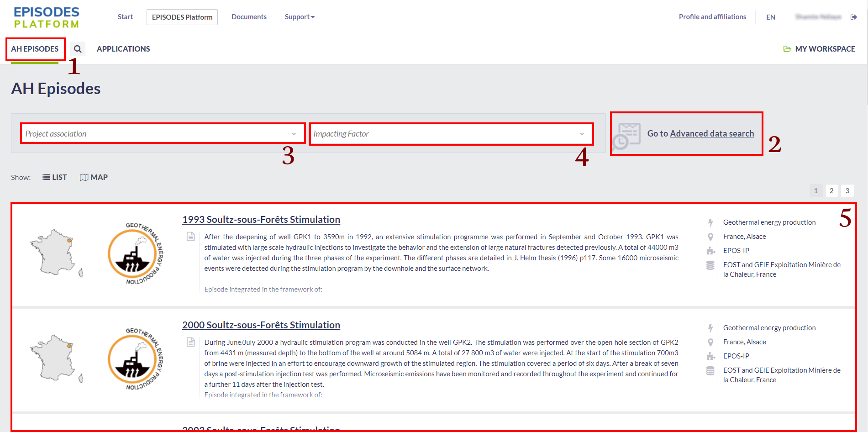Select the AH EPISODES tab

tap(35, 49)
